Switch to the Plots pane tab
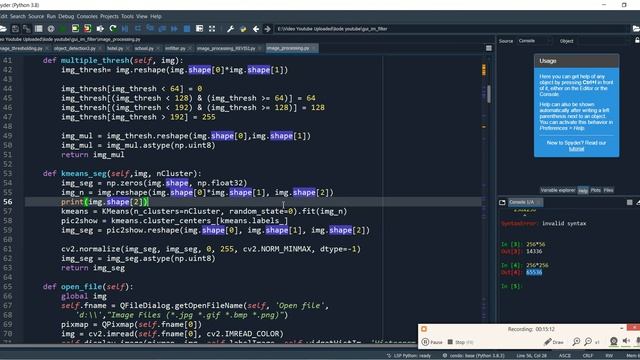This screenshot has width=640, height=360. point(596,190)
